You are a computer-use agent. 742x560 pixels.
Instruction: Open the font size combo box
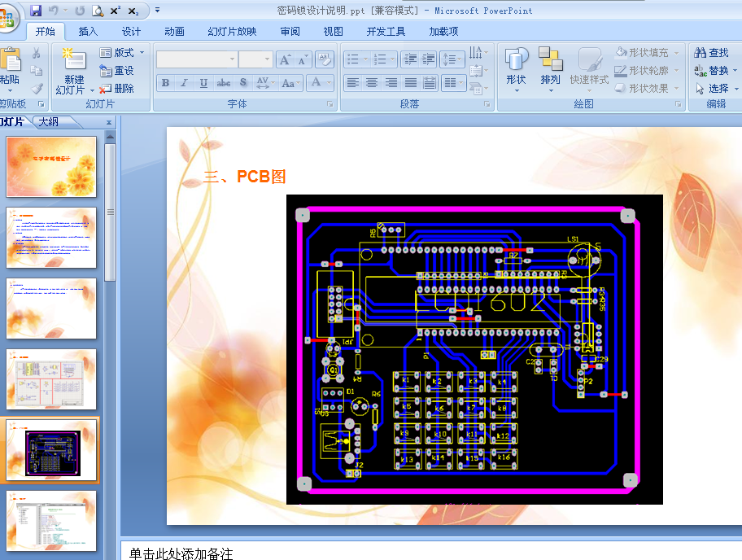(255, 59)
